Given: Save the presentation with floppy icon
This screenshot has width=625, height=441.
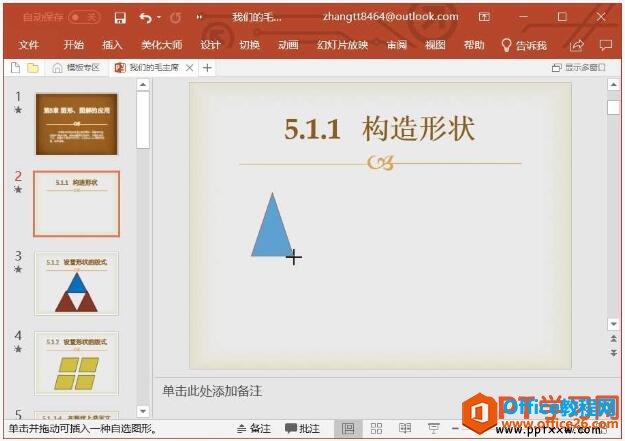Looking at the screenshot, I should (120, 18).
